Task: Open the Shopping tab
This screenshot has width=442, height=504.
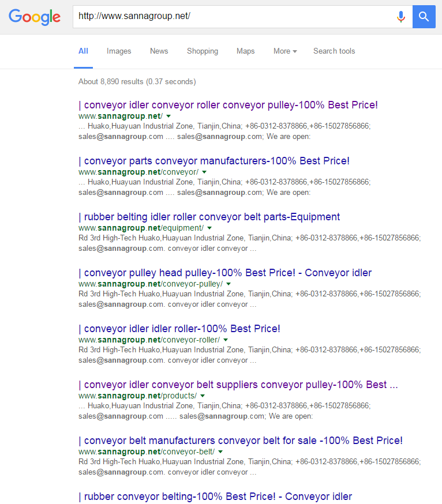Action: (x=203, y=51)
